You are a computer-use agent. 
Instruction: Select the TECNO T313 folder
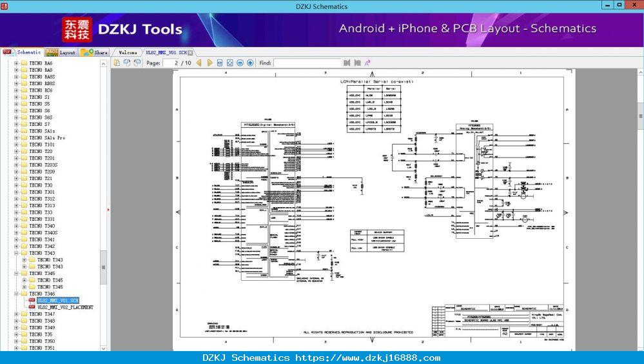click(x=42, y=206)
